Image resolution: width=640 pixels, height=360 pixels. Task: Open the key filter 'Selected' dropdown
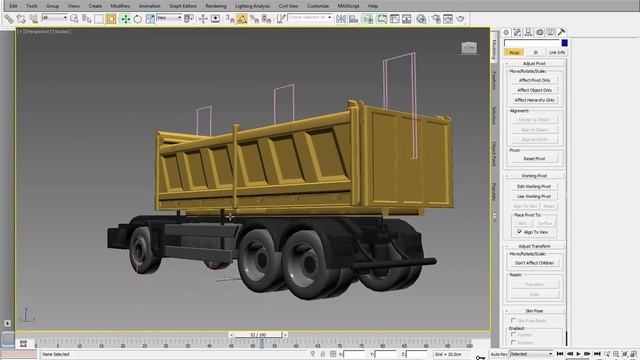point(531,354)
